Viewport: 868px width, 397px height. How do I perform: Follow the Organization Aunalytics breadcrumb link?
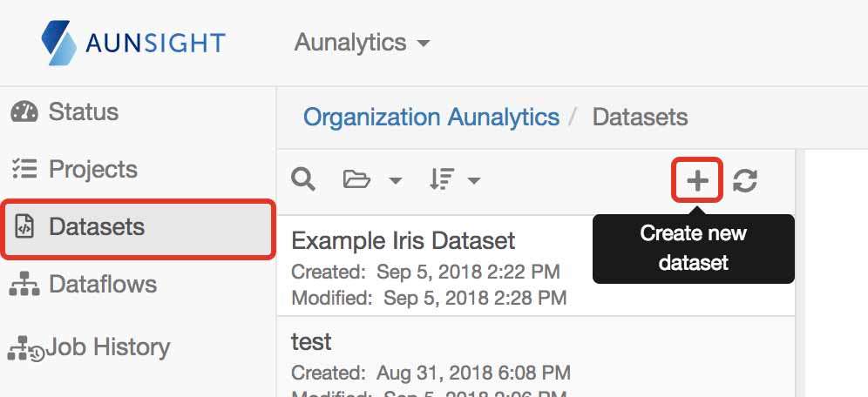[431, 118]
